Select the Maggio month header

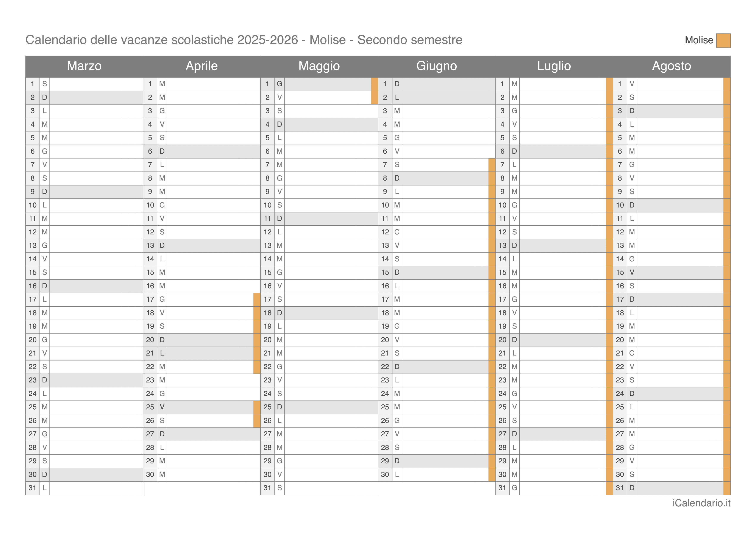click(319, 66)
